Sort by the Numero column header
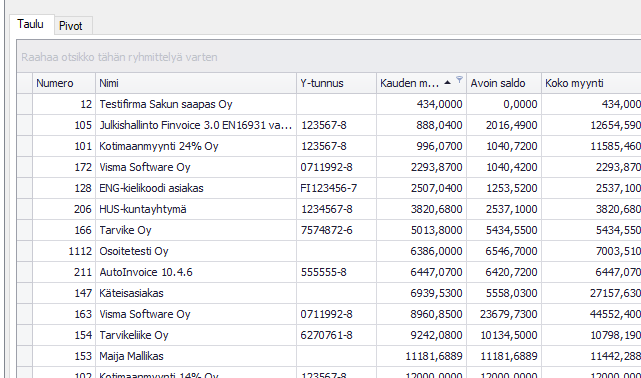Screen dimensions: 641x378 [x=64, y=83]
